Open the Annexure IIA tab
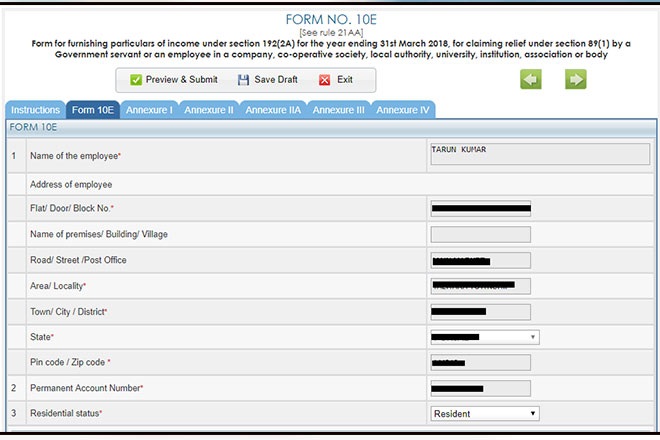The width and height of the screenshot is (660, 440). pos(273,110)
